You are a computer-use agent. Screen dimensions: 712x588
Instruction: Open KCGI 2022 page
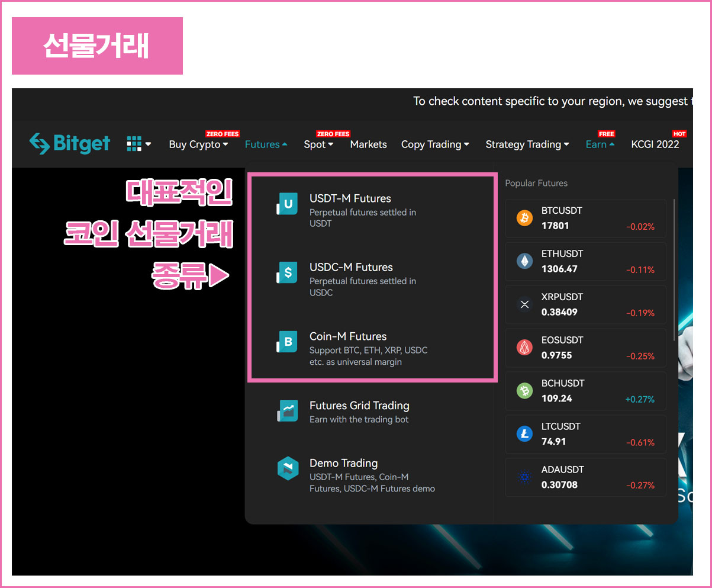(655, 144)
